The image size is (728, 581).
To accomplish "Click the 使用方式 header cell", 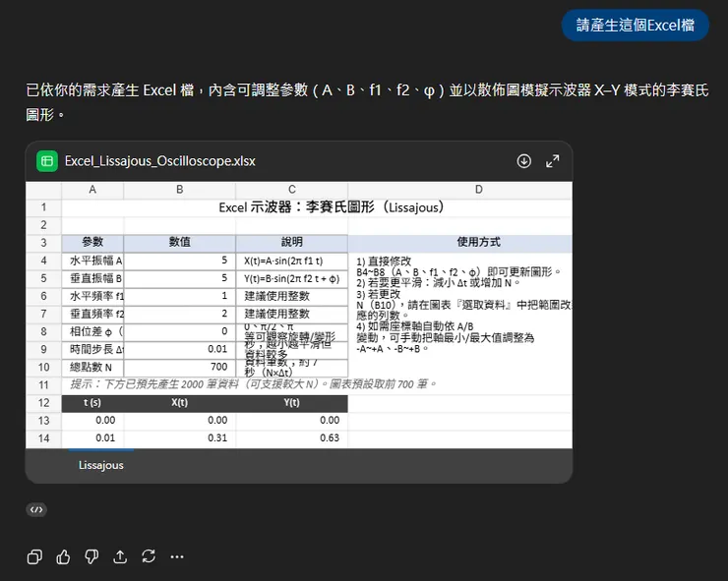I will click(x=460, y=242).
